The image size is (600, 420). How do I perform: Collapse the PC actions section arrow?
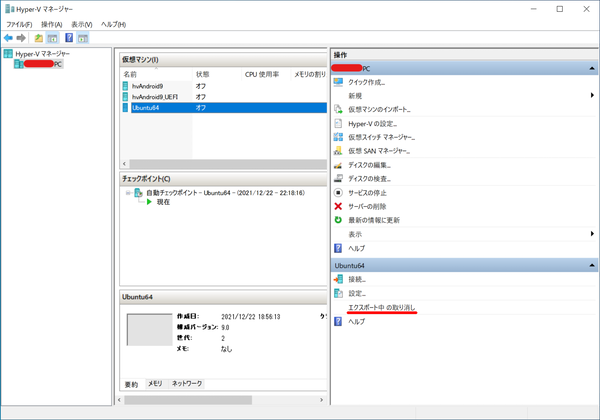(x=592, y=68)
